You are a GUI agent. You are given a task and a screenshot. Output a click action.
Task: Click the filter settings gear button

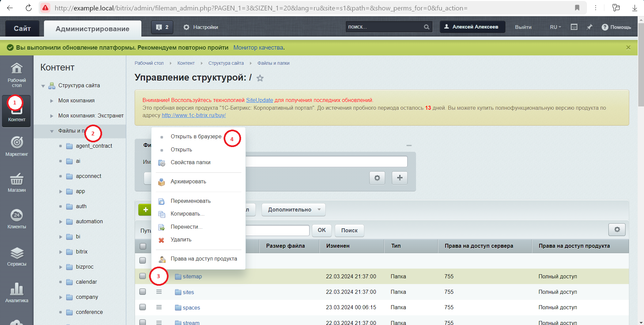pos(377,178)
